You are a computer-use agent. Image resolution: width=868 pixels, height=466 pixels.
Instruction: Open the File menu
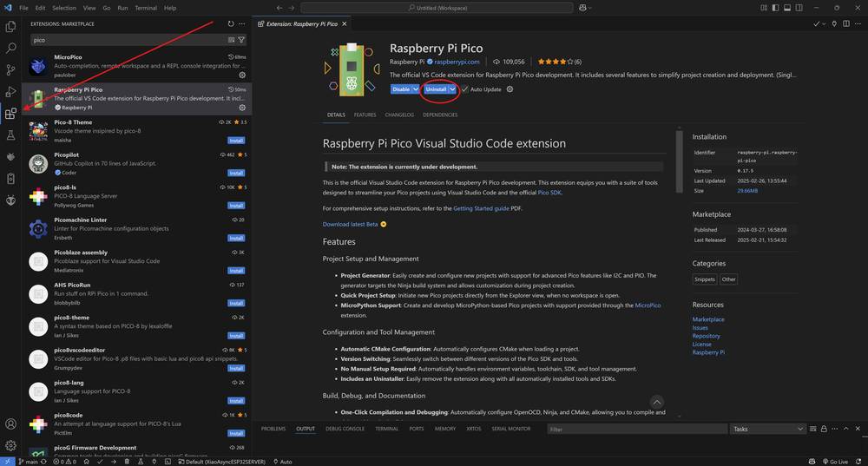pyautogui.click(x=23, y=8)
